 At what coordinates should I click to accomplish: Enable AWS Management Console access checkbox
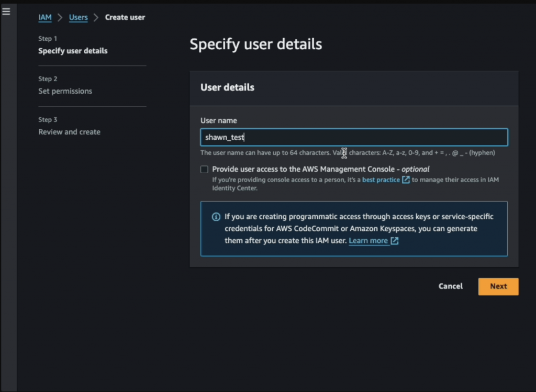[204, 169]
